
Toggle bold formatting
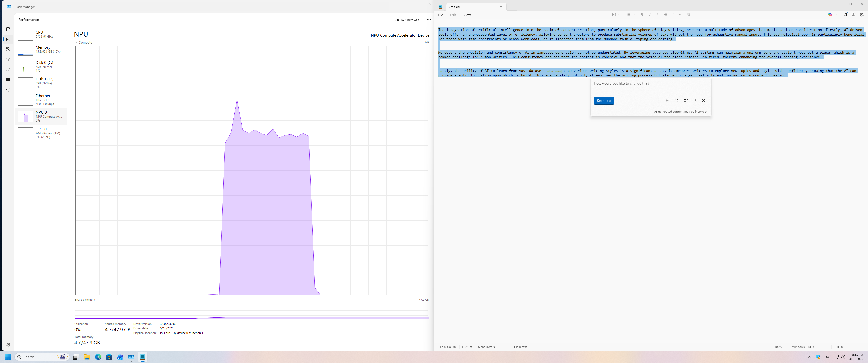pyautogui.click(x=642, y=15)
